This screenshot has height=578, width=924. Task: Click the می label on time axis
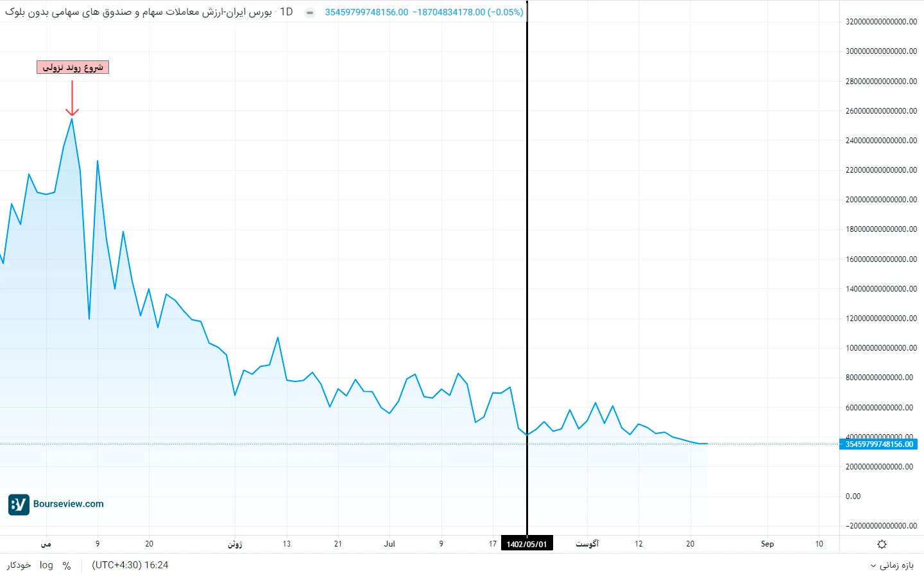[46, 544]
